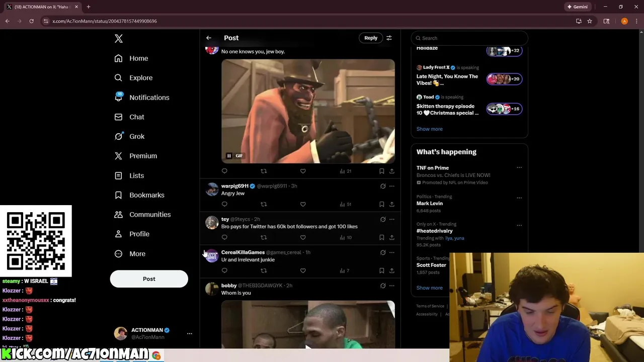This screenshot has width=644, height=362.
Task: Click the Reply button in header
Action: [x=371, y=38]
